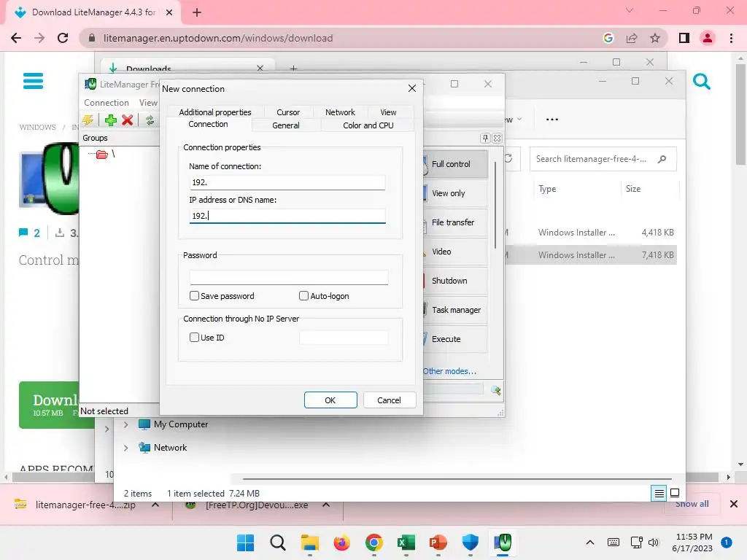Click the Name of connection field
This screenshot has width=747, height=560.
(287, 182)
